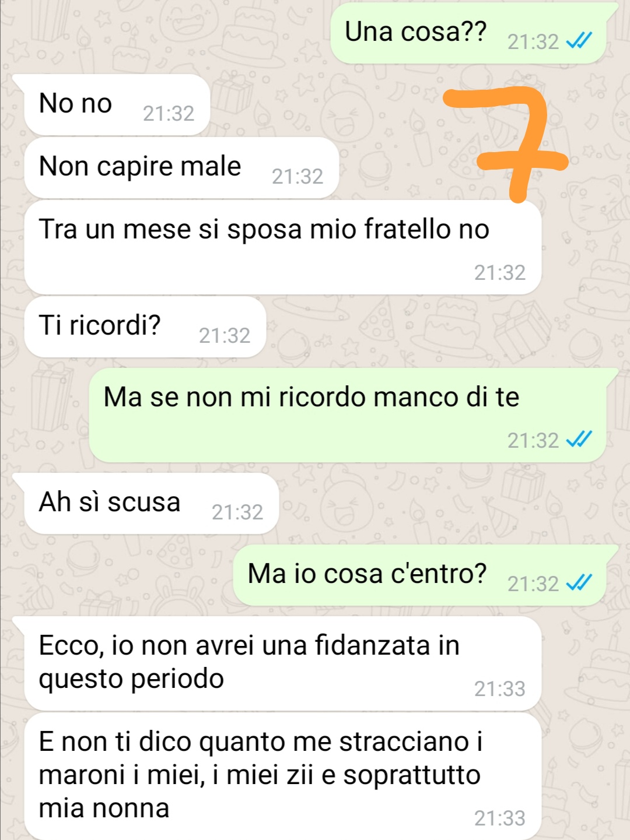Image resolution: width=630 pixels, height=840 pixels.
Task: Tap the 'Tra un mese si sposa mio fratello no' message
Action: [283, 247]
